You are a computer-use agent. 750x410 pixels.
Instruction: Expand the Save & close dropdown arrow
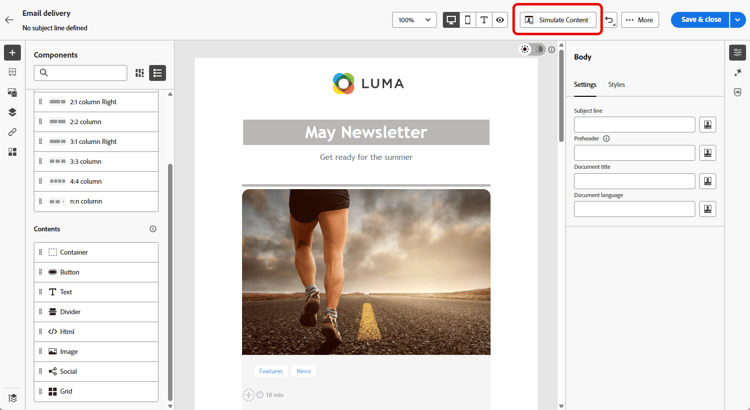pos(738,20)
